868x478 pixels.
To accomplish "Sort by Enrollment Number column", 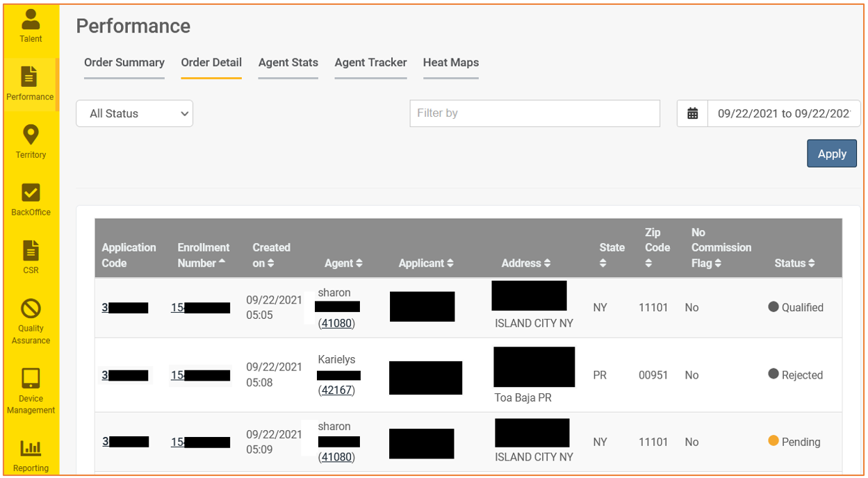I will click(x=204, y=255).
